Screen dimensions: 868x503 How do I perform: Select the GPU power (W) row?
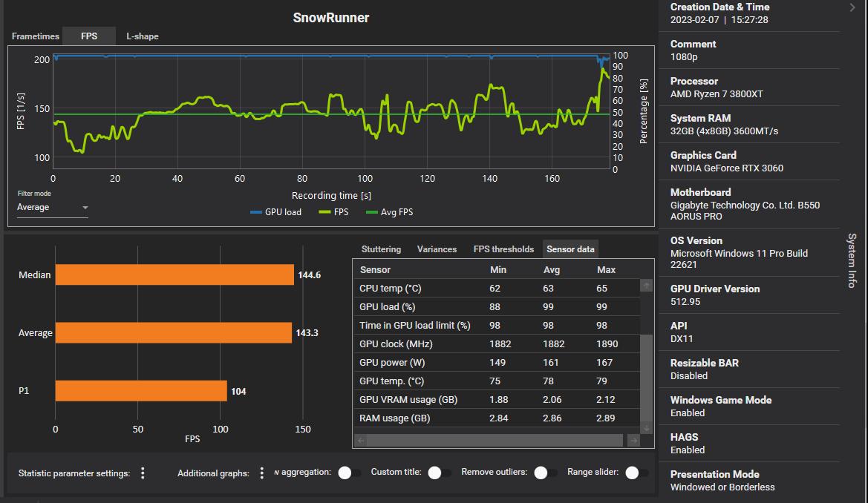point(497,363)
